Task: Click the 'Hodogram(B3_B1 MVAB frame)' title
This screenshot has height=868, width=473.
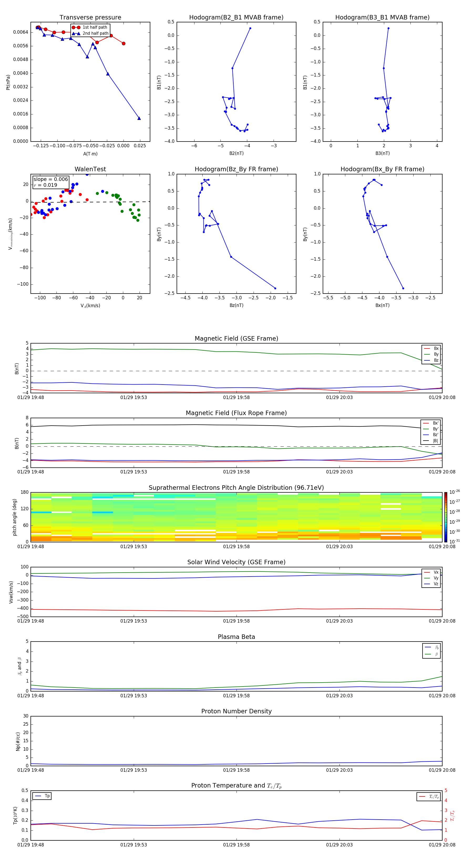Action: point(382,18)
